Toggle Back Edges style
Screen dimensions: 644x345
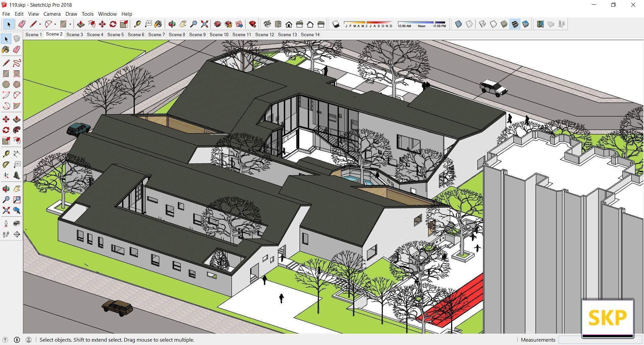pyautogui.click(x=469, y=24)
